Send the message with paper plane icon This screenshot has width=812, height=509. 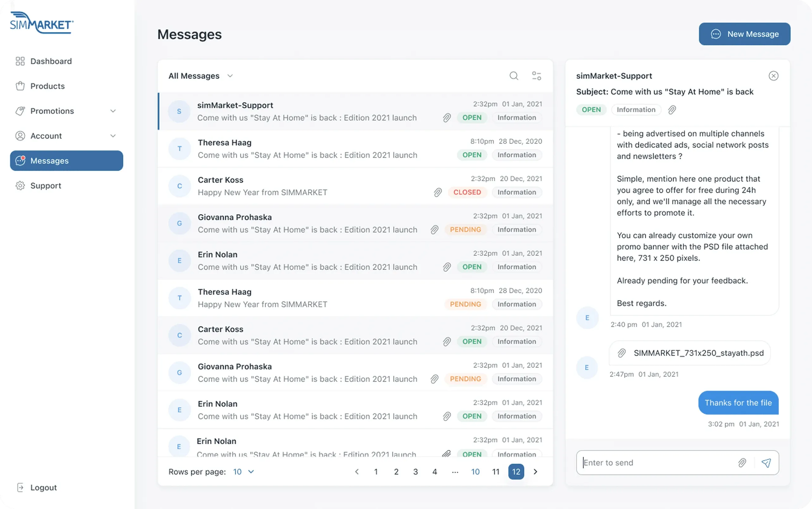click(x=766, y=463)
